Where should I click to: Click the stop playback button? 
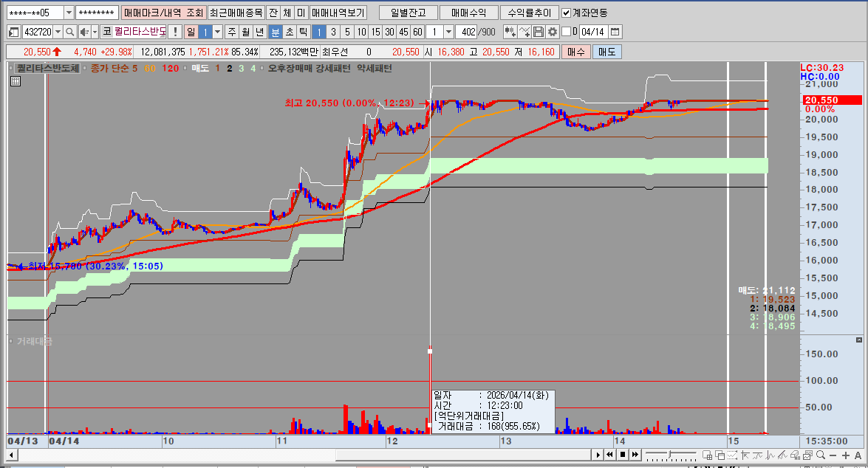623,455
